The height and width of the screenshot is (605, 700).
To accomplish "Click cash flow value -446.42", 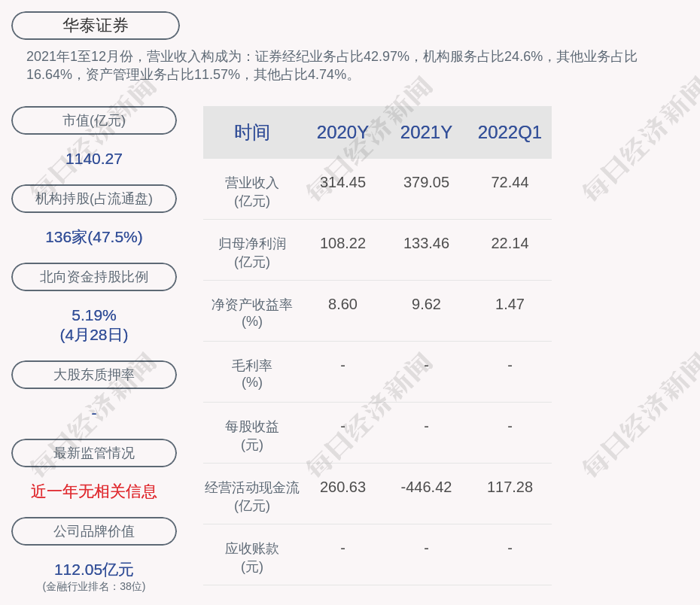I will [x=426, y=487].
